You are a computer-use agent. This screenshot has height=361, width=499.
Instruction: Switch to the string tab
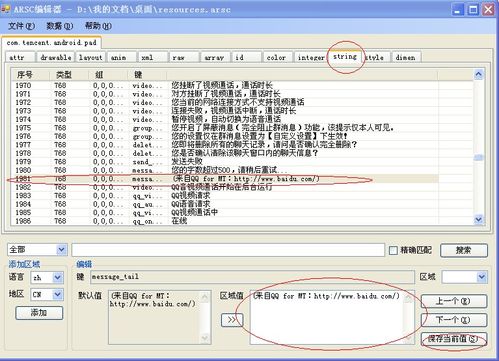345,56
